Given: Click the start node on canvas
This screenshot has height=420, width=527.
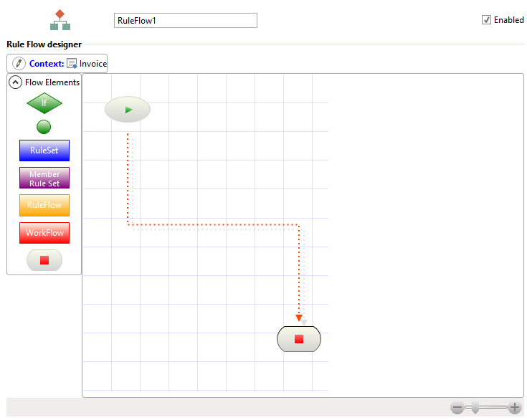Looking at the screenshot, I should click(x=128, y=110).
